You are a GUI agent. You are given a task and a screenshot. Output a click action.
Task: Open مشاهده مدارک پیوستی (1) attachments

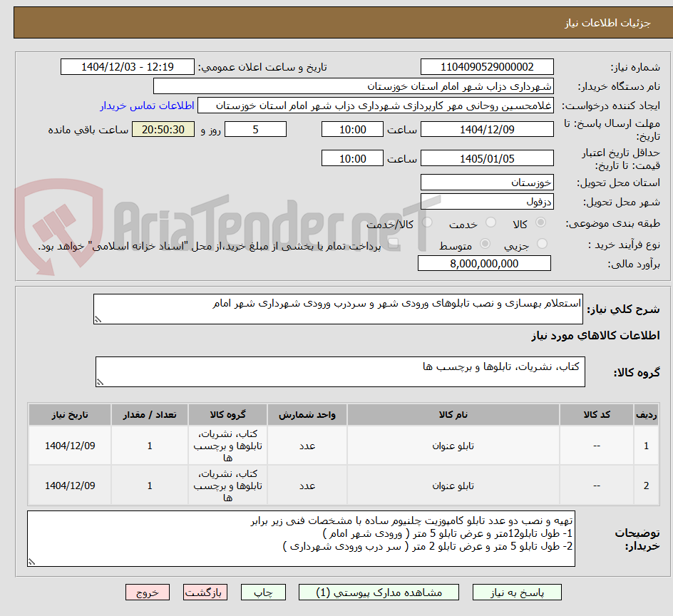click(x=379, y=592)
